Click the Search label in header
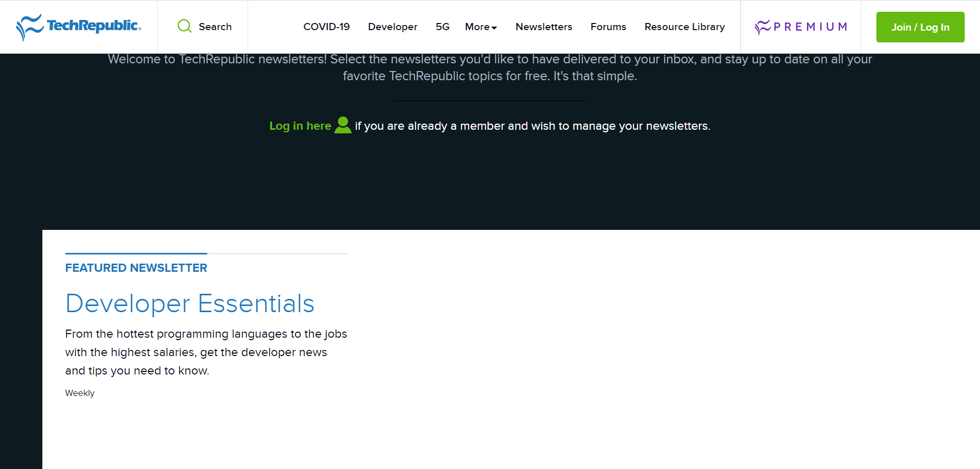980x469 pixels. (215, 27)
